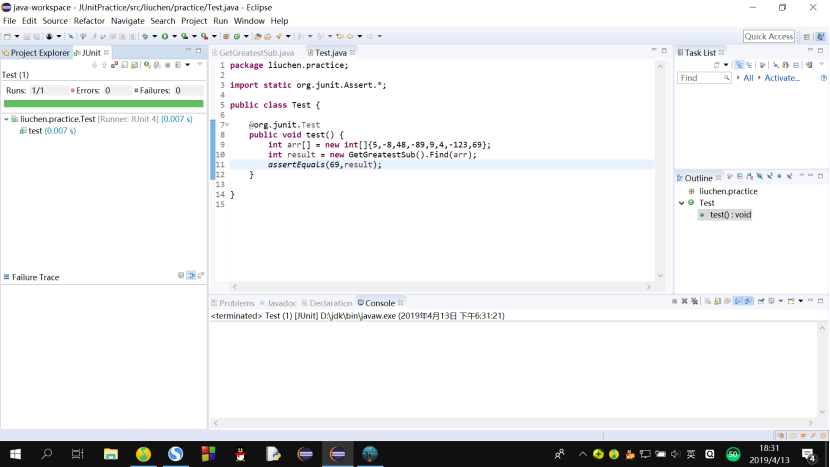Screen dimensions: 830x467
Task: Click Console remove all terminated launches icon
Action: coord(694,301)
